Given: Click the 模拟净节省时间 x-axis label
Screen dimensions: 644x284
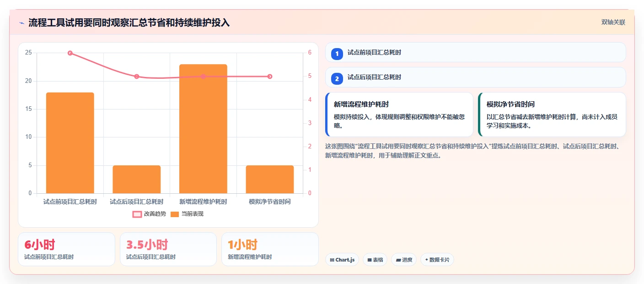Looking at the screenshot, I should pyautogui.click(x=270, y=202).
